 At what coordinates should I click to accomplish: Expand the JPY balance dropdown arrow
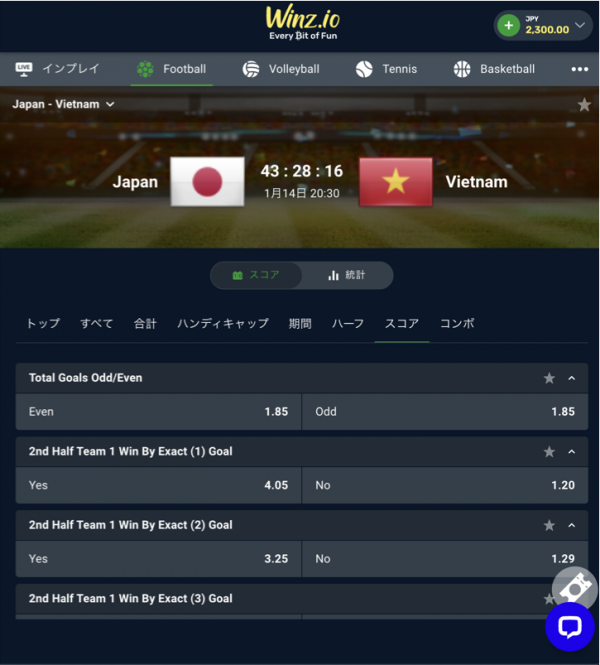click(x=580, y=25)
